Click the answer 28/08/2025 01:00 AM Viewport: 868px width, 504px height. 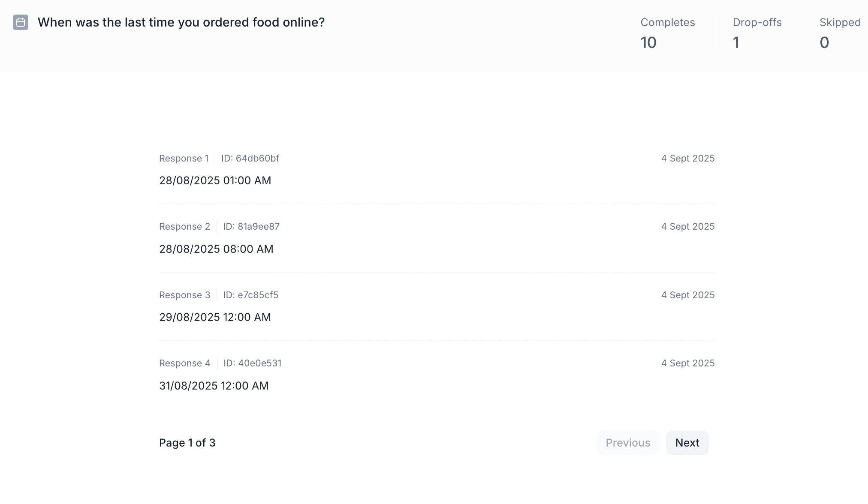(x=215, y=180)
